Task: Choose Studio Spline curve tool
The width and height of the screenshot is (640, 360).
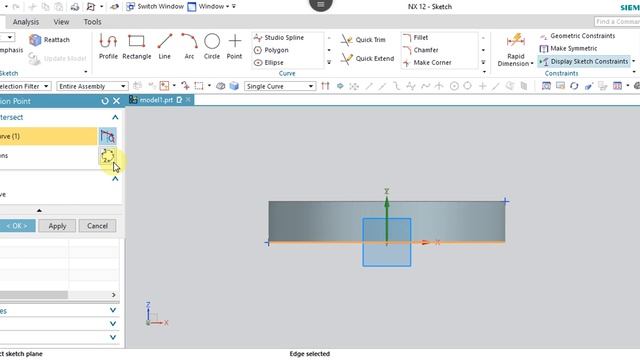Action: click(x=279, y=38)
